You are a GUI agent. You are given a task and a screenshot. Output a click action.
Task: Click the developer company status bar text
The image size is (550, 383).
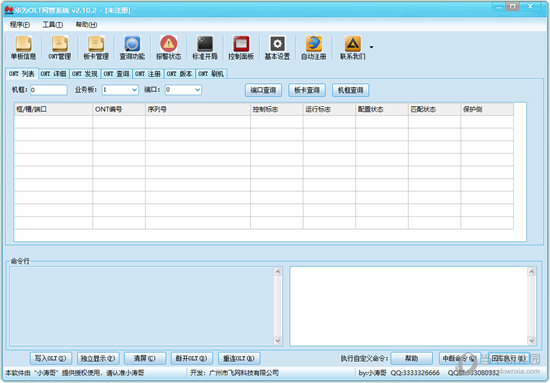234,373
